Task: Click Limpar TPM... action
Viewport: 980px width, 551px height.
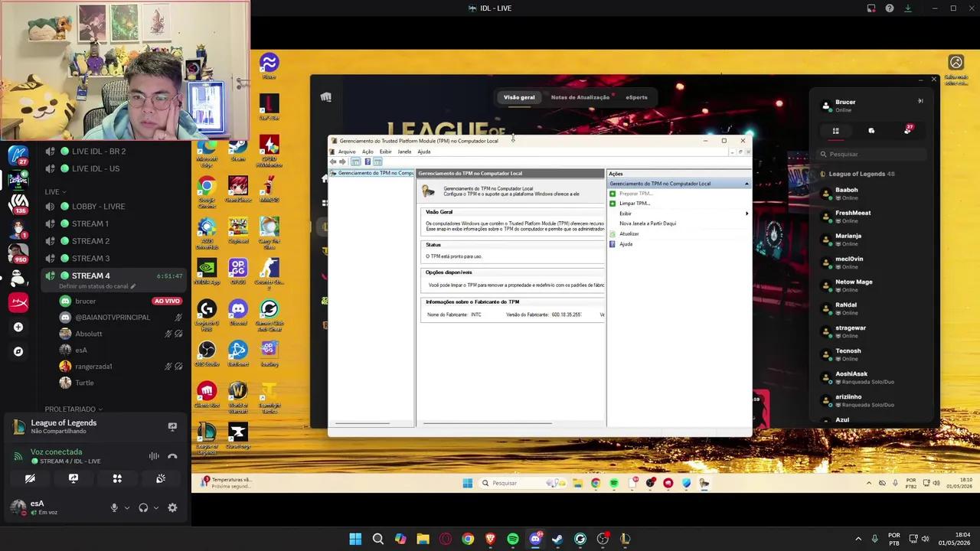Action: pos(635,204)
